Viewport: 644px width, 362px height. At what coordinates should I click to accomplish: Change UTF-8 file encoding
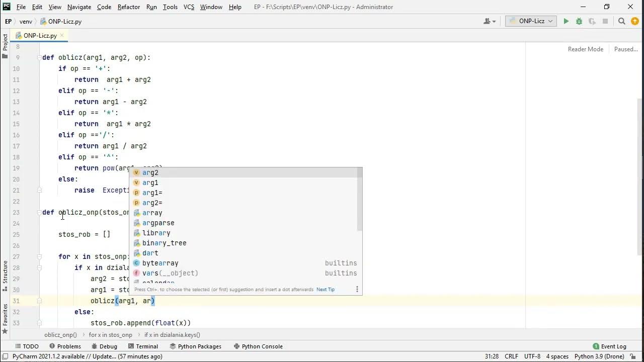tap(532, 356)
